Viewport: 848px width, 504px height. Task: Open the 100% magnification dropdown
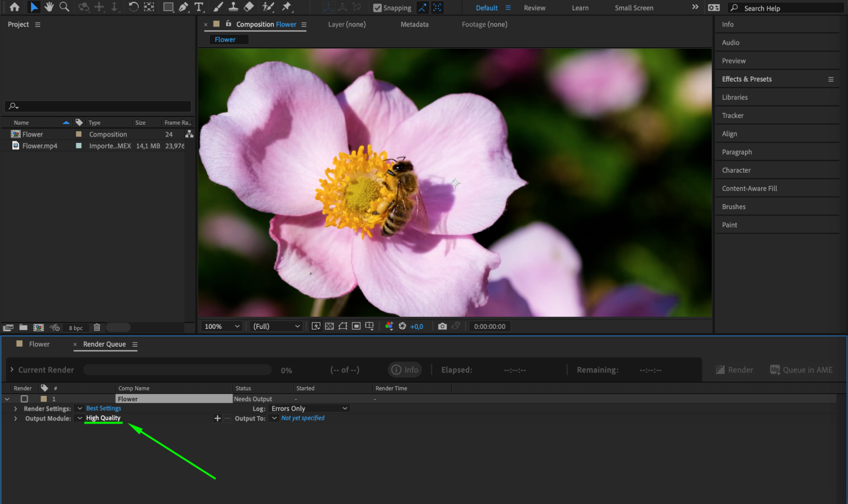[222, 326]
